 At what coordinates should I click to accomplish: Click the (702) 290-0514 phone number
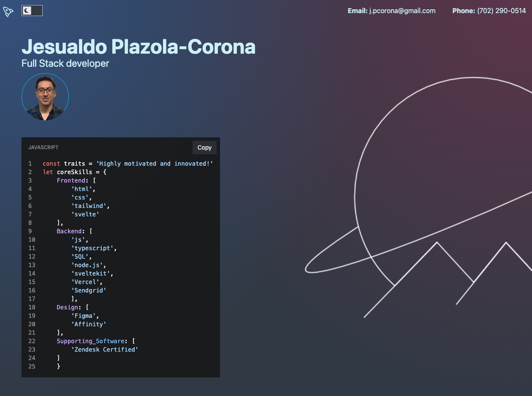(x=501, y=11)
